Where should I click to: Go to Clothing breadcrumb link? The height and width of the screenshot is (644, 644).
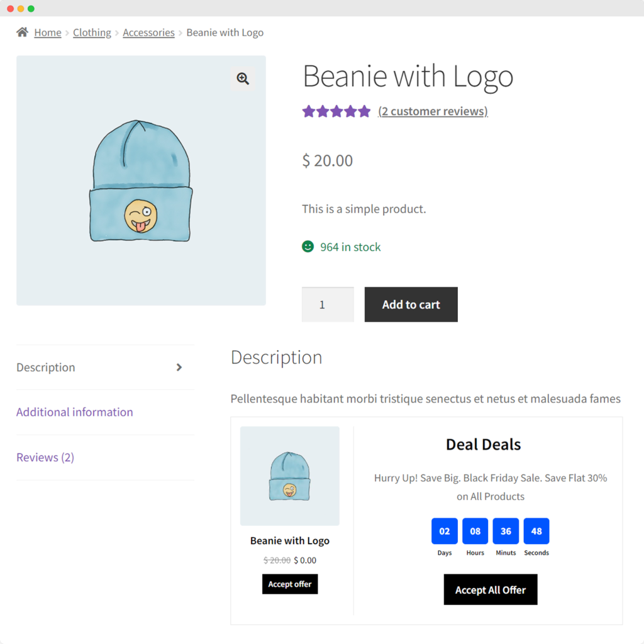(x=92, y=33)
